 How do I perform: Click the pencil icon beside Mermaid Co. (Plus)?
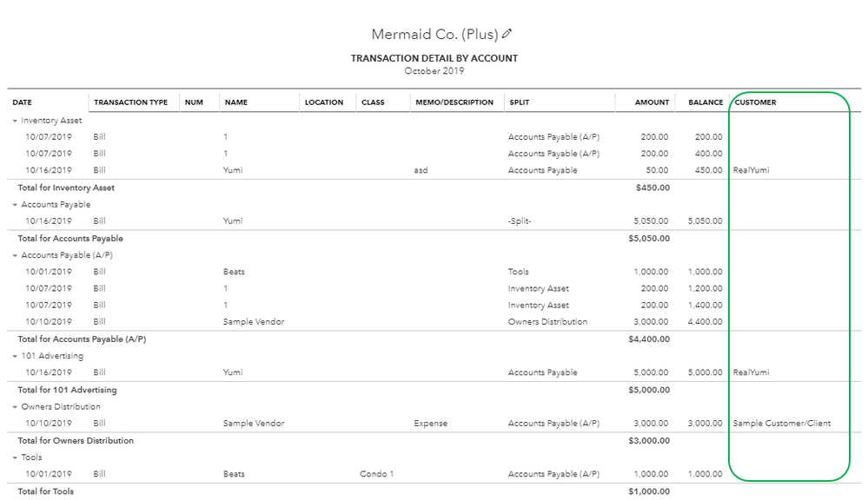(x=507, y=35)
